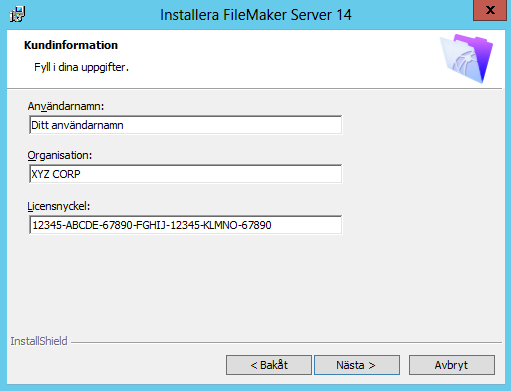
Task: Click the Kundinformation heading
Action: pos(71,45)
